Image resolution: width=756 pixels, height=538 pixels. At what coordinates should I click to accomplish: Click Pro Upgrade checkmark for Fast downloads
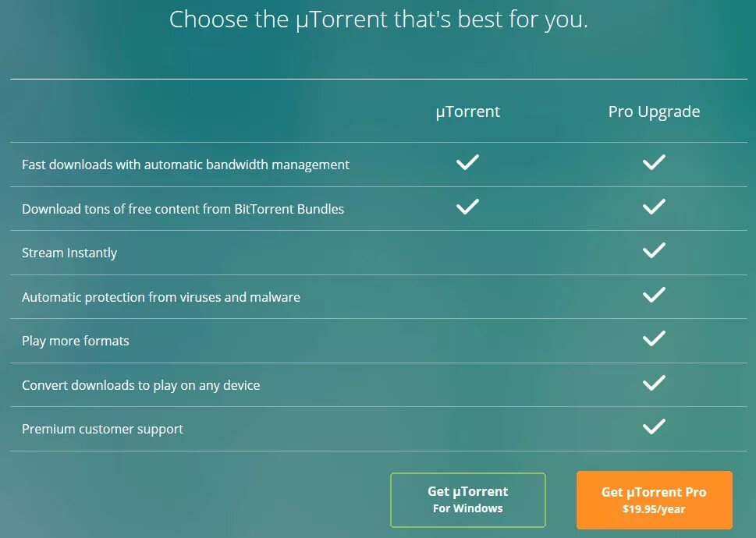pyautogui.click(x=654, y=163)
